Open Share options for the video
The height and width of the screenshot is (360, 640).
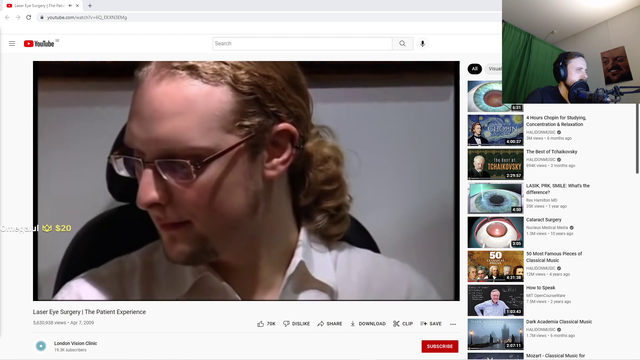click(x=330, y=324)
